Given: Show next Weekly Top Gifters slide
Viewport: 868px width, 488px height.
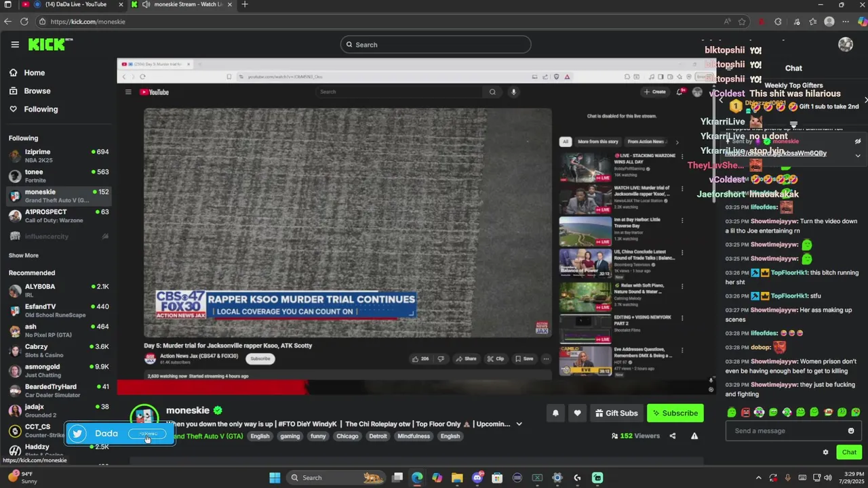Looking at the screenshot, I should (x=865, y=100).
